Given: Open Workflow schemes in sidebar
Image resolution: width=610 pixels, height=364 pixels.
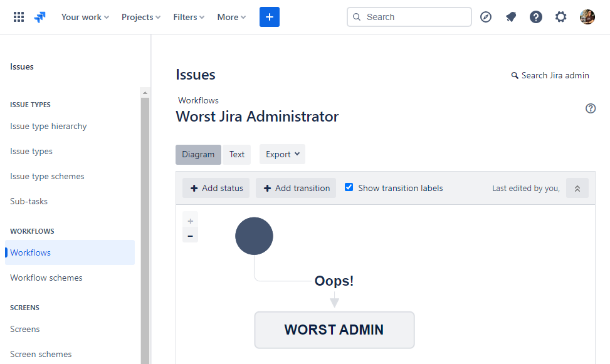Looking at the screenshot, I should 46,278.
